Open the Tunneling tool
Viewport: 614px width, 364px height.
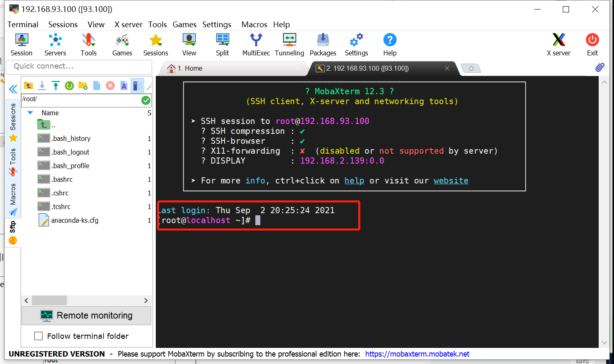click(x=289, y=44)
